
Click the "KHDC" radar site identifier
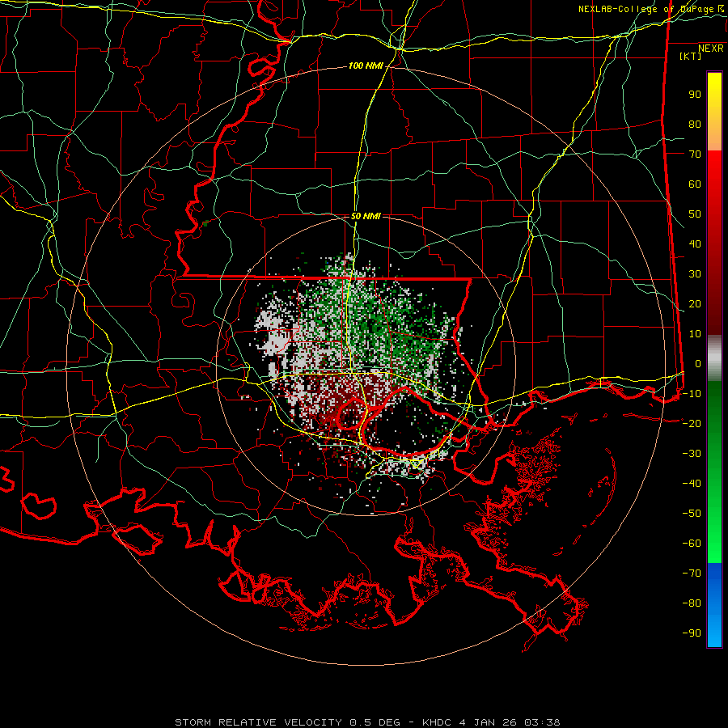437,722
